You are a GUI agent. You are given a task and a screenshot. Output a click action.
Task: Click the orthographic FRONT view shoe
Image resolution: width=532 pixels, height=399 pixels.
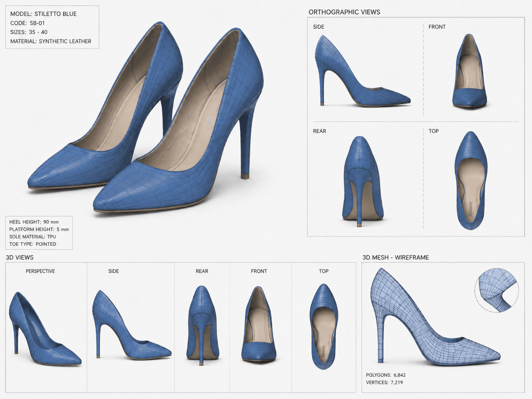point(469,71)
